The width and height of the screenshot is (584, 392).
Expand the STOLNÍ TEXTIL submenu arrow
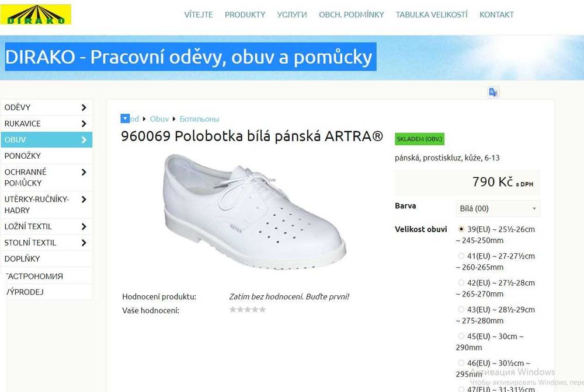pyautogui.click(x=84, y=243)
